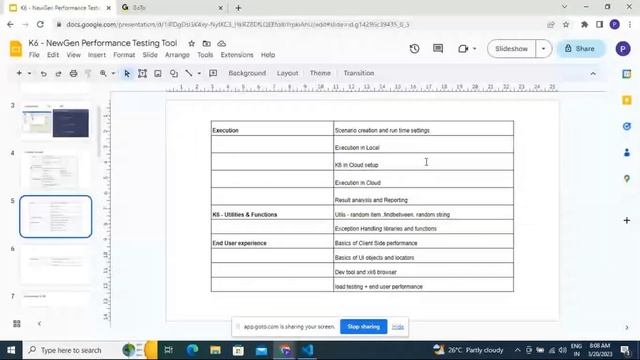This screenshot has height=360, width=640.
Task: Open the move-to-folder icon
Action: 207,43
